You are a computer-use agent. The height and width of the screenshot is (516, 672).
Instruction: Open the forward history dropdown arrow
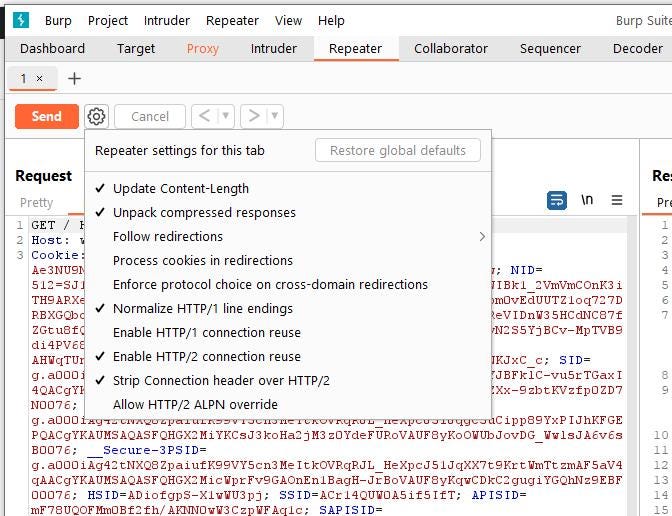coord(275,116)
